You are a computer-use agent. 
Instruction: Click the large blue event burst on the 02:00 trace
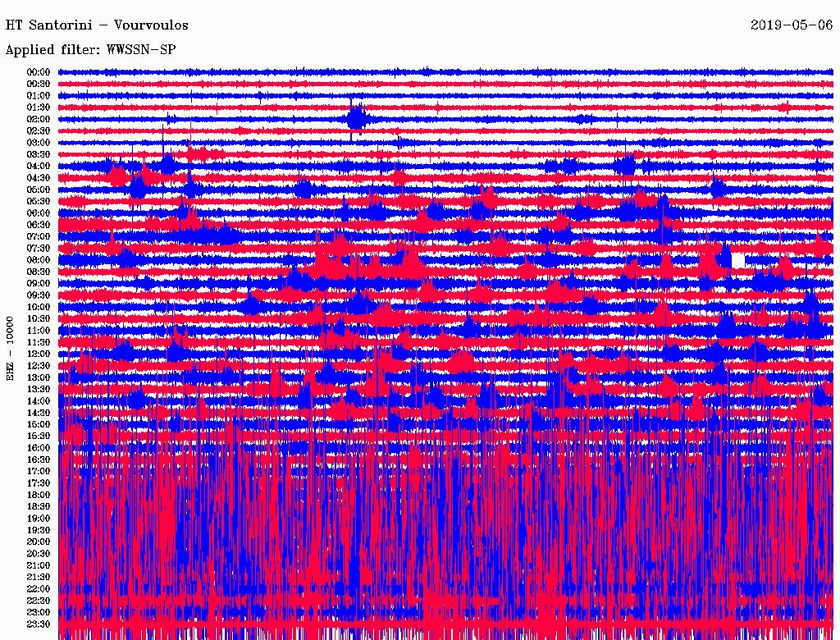356,118
